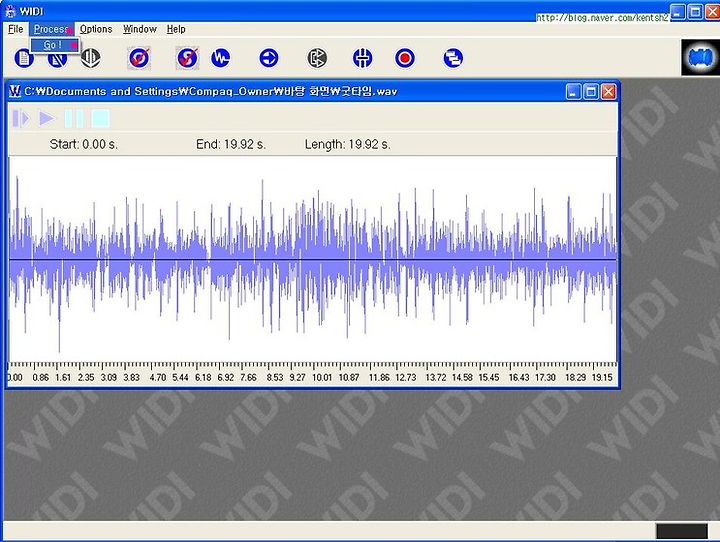Click the 15.45 mark on time ruler
This screenshot has height=542, width=720.
(489, 377)
